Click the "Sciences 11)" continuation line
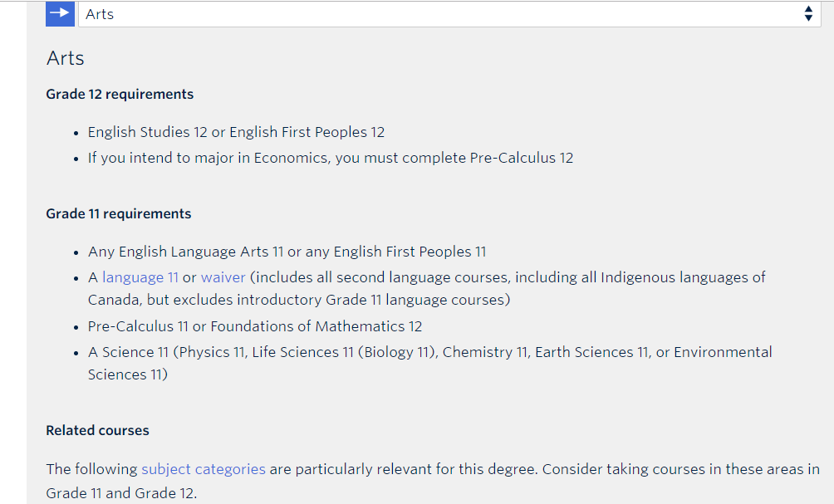Screen dimensions: 834x504 click(x=128, y=374)
